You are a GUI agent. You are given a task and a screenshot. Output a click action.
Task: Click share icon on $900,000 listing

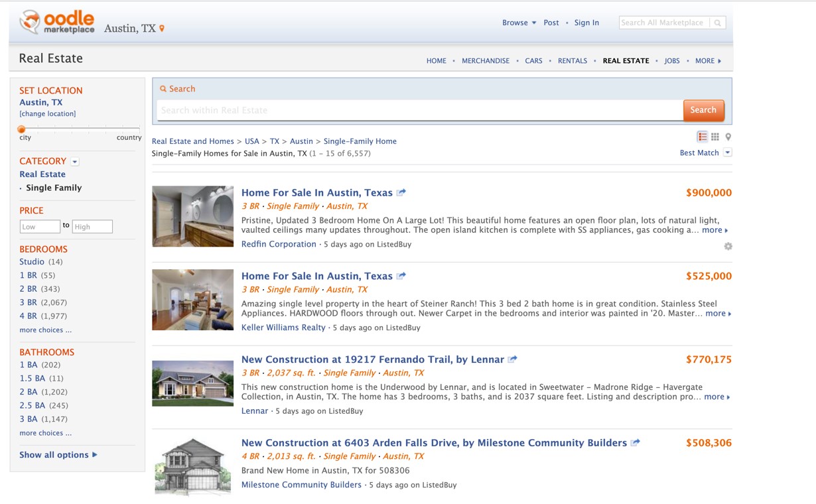click(401, 193)
